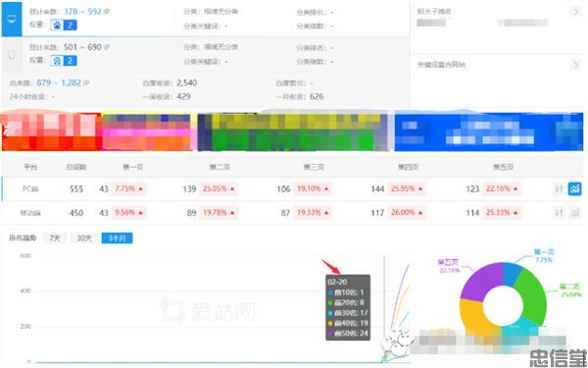The height and width of the screenshot is (368, 588).
Task: Click the 第四页 column header
Action: [409, 167]
